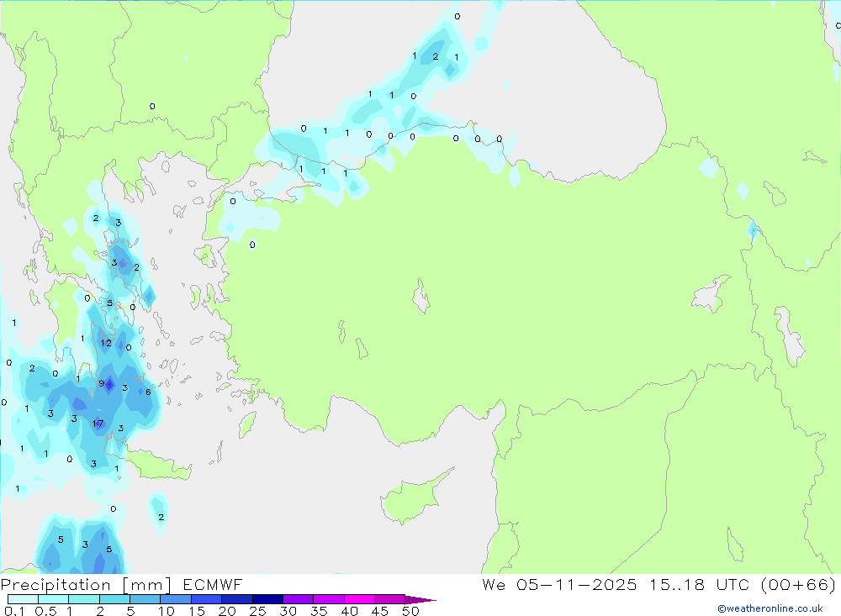Image resolution: width=841 pixels, height=616 pixels.
Task: Click the '9' precipitation value on map
Action: 102,383
